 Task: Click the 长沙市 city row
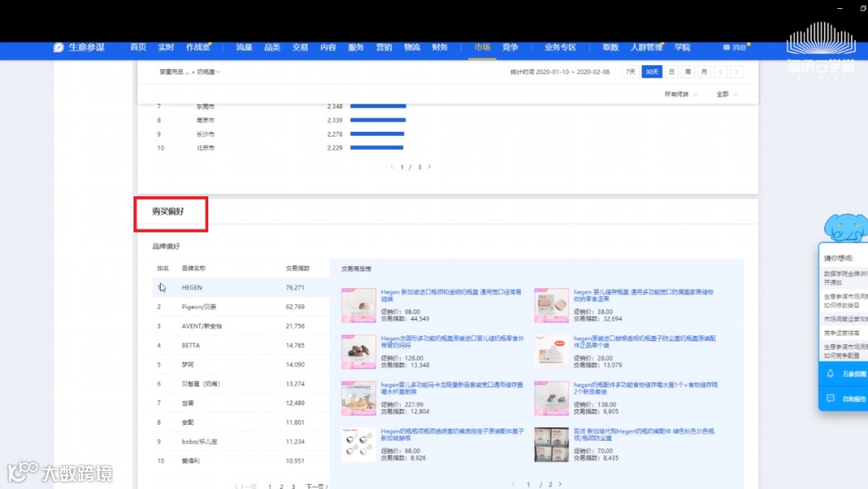coord(282,134)
